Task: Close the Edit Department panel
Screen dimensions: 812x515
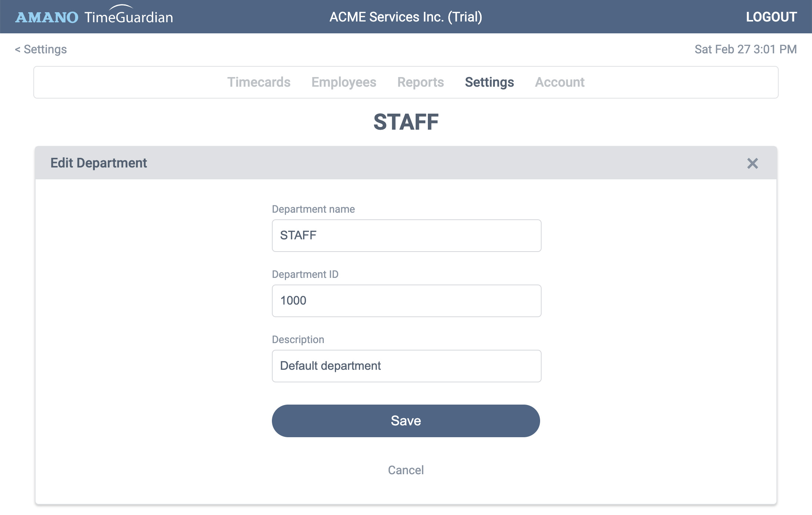Action: pos(752,163)
